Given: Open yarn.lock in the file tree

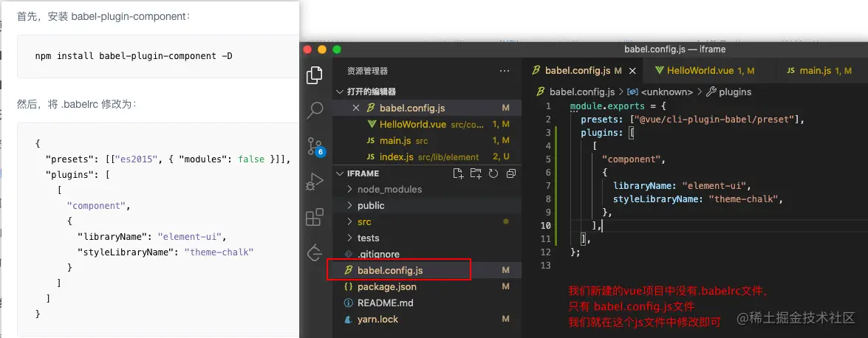Looking at the screenshot, I should tap(426, 320).
